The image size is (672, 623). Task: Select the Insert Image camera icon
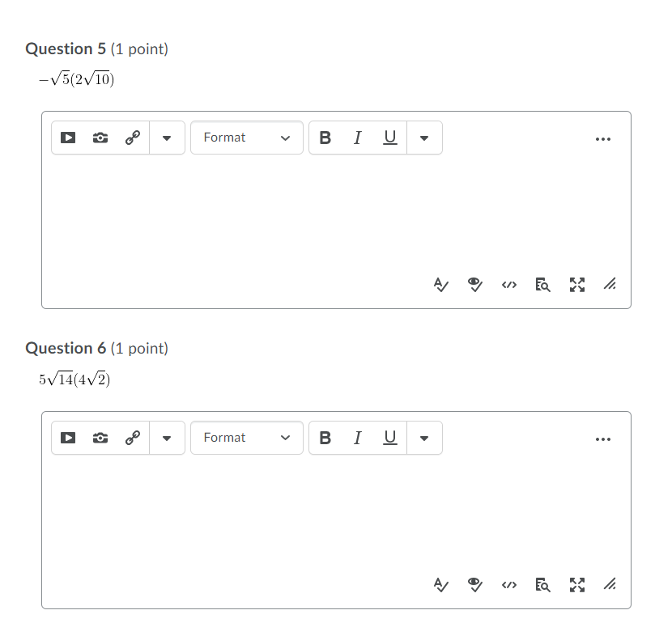(x=100, y=138)
